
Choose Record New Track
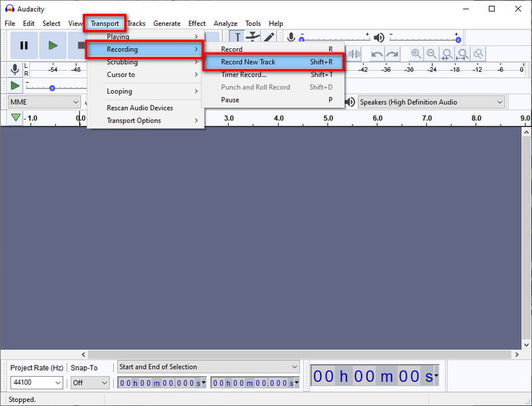(x=273, y=62)
